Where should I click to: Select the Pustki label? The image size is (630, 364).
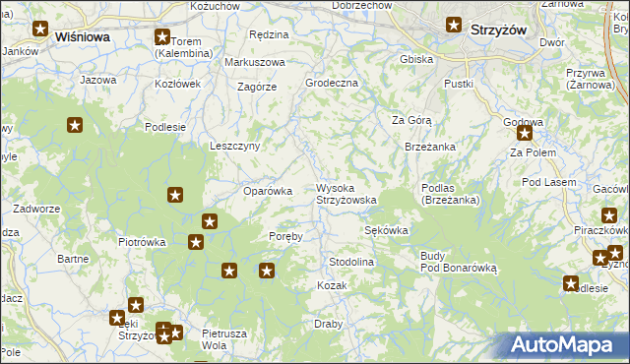point(459,84)
